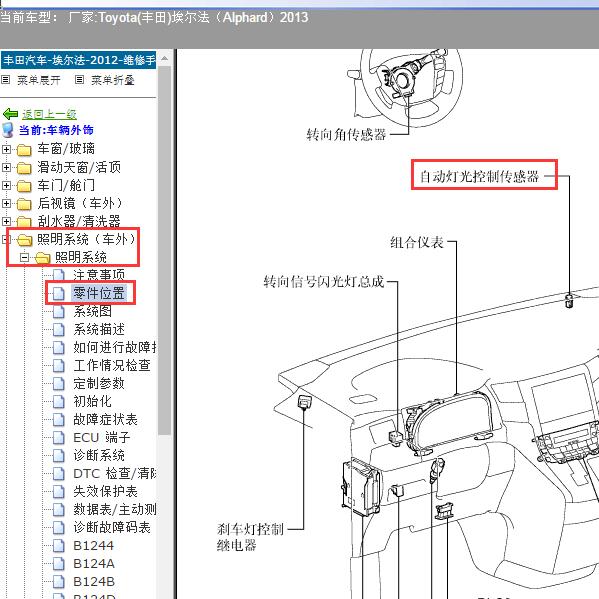Select the 滑动天窗/活顶 folder icon
This screenshot has width=599, height=599.
[24, 167]
